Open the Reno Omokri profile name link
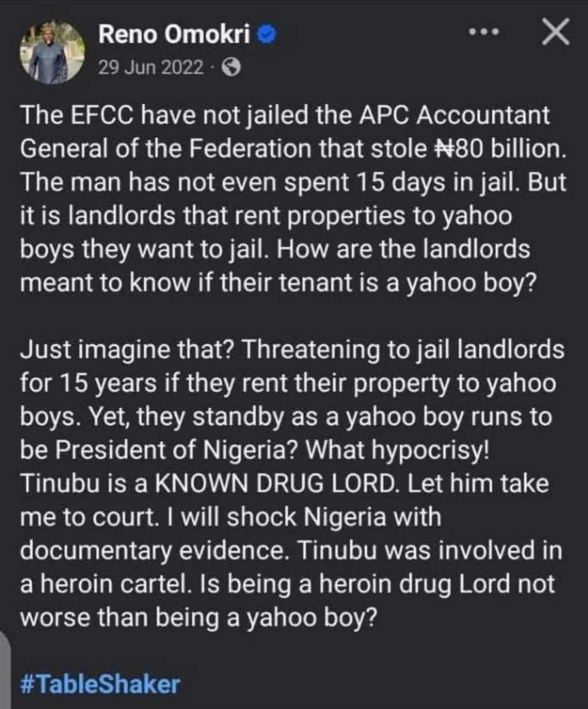 click(174, 35)
